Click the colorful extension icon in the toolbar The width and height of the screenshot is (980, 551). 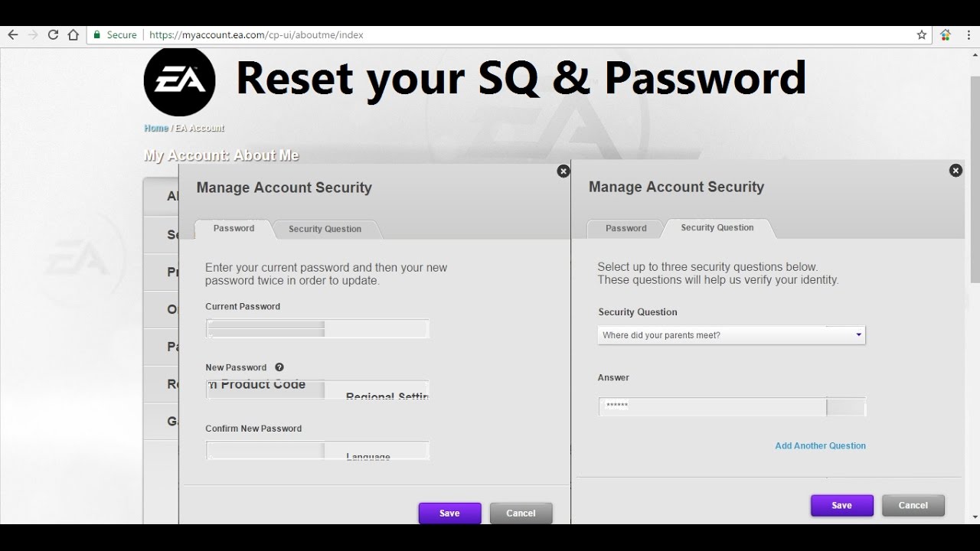946,34
